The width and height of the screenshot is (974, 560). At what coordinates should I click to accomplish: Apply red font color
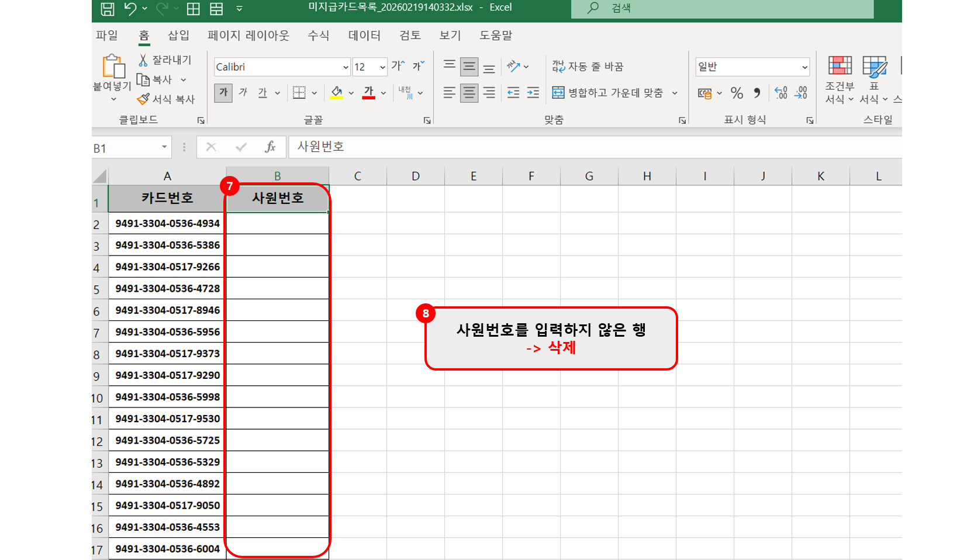pos(369,92)
